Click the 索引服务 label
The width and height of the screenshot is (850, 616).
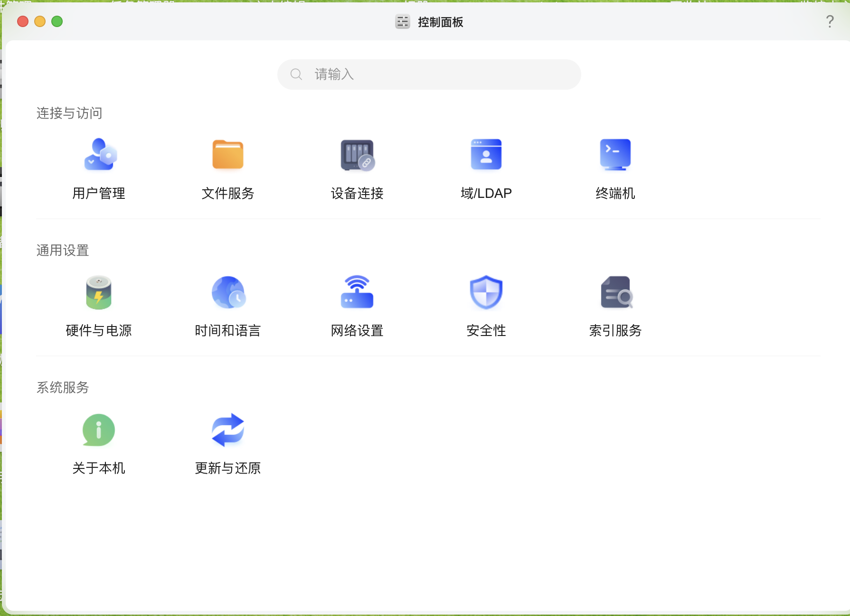[x=615, y=330]
